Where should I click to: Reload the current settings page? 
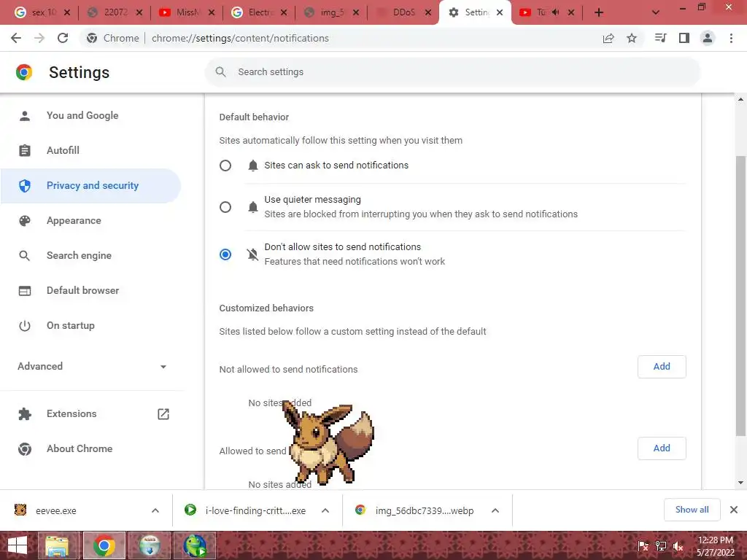(63, 38)
